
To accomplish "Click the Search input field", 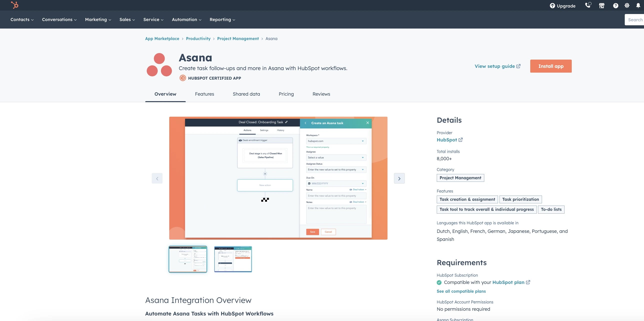I will pos(635,20).
